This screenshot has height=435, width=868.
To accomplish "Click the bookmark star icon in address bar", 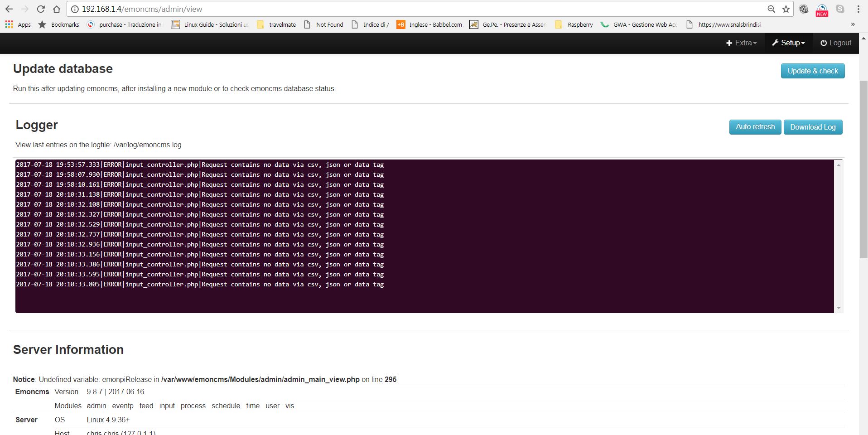I will tap(786, 9).
